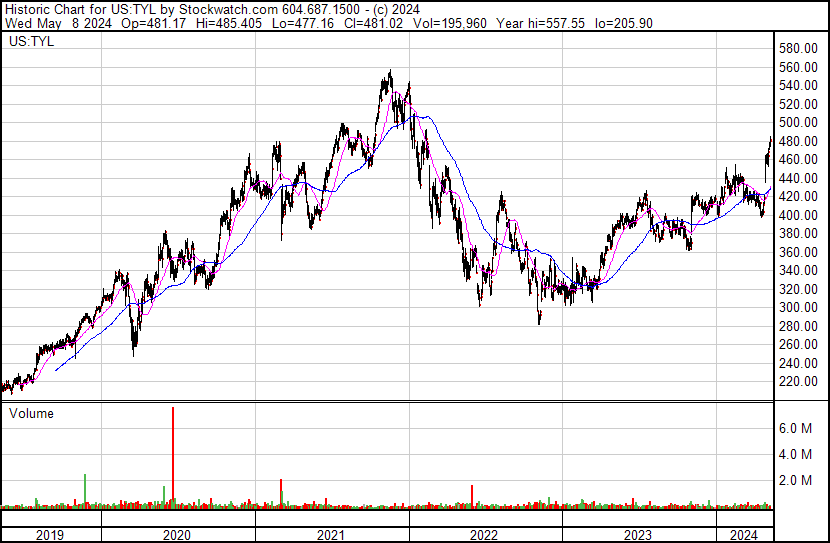
Task: Click the volume figure 'Vol=195,960'
Action: click(x=449, y=23)
